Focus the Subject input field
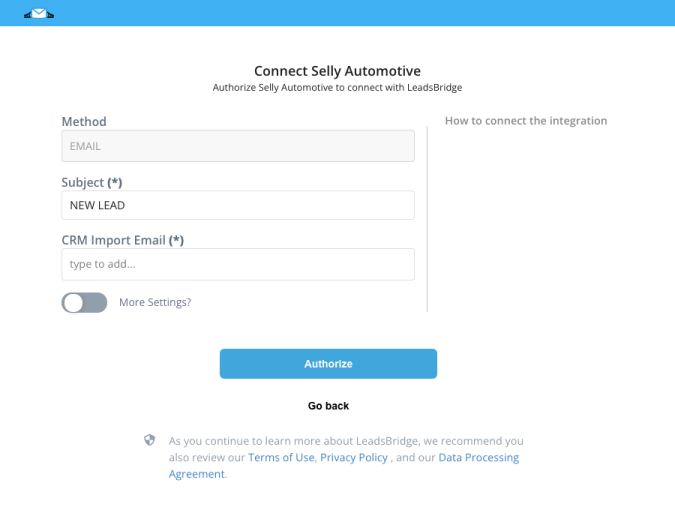The width and height of the screenshot is (675, 525). pyautogui.click(x=238, y=205)
